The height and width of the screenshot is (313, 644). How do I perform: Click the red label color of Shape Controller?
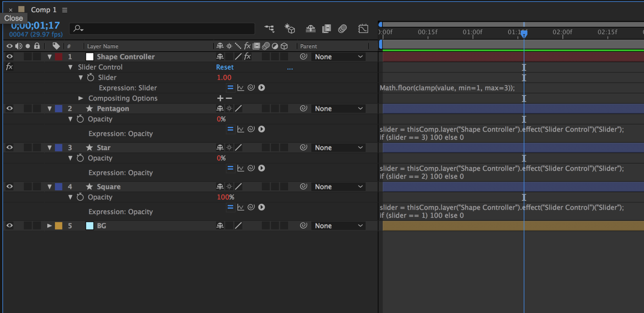(x=59, y=57)
